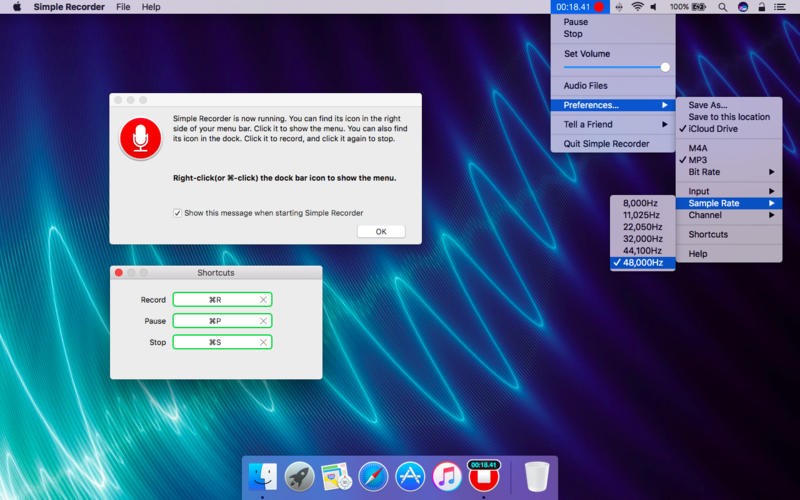Open Notification Center list icon

[780, 7]
